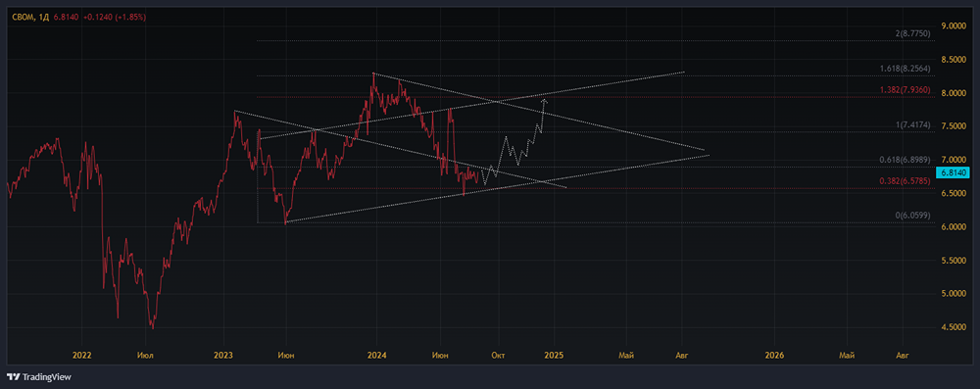
Task: Click the red 1.382(7.9360) Fibonacci label
Action: [x=905, y=89]
